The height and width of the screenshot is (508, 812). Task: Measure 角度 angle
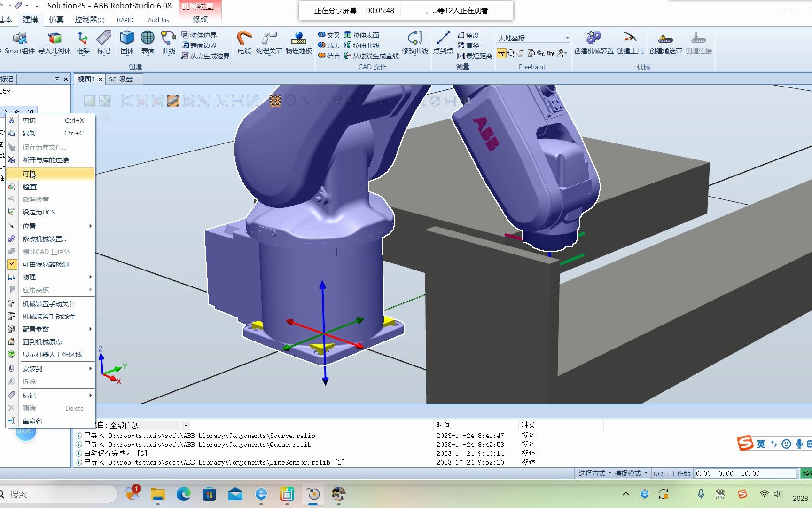(x=468, y=35)
